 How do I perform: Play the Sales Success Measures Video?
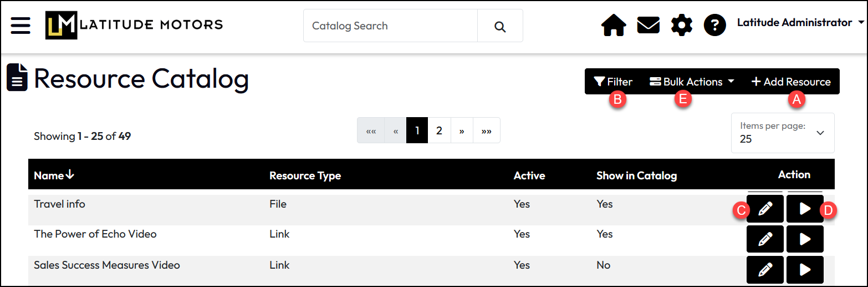[x=805, y=270]
